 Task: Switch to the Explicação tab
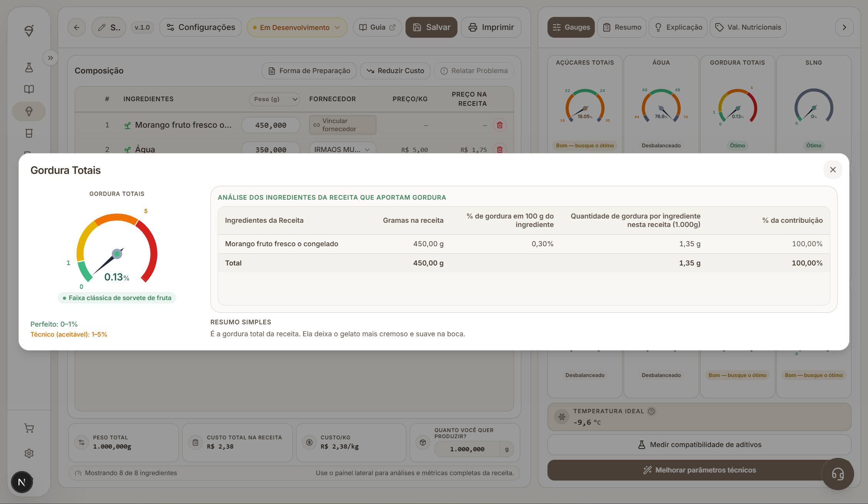678,27
